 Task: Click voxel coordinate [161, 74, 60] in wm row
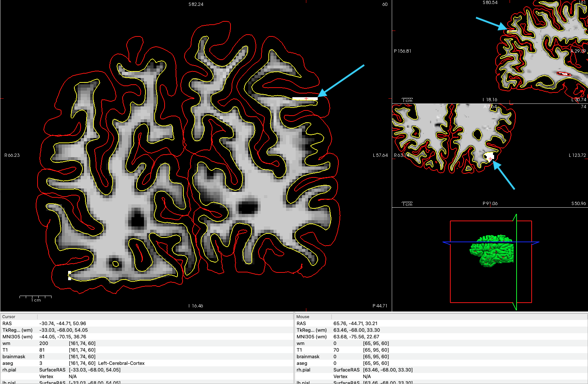[x=82, y=344]
